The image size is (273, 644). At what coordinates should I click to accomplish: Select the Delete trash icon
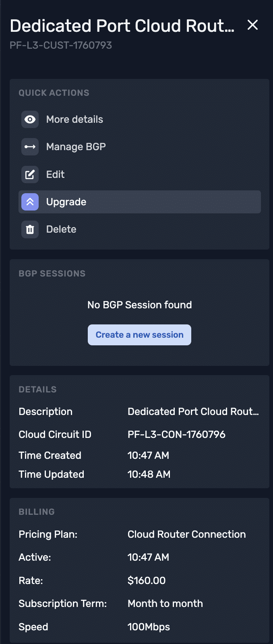coord(30,229)
